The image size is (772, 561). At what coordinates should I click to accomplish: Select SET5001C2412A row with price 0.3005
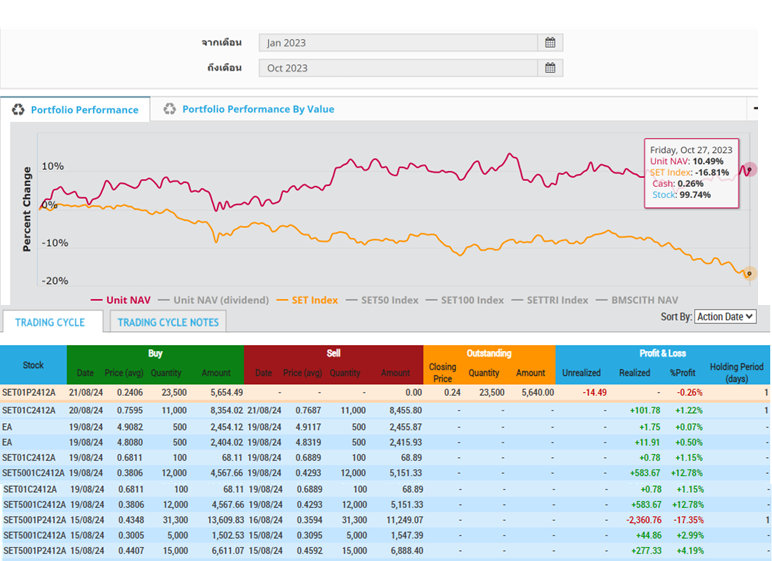click(x=385, y=535)
